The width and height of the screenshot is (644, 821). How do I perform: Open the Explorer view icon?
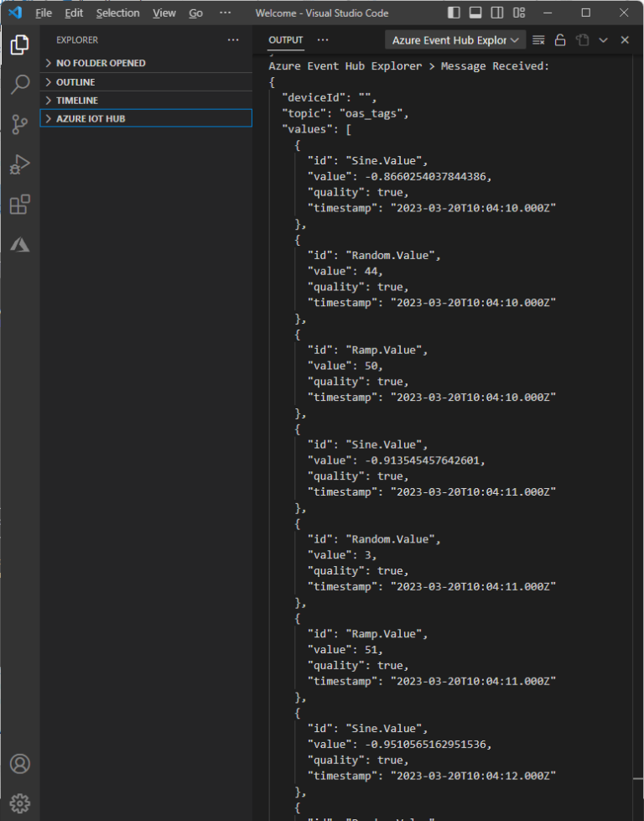(20, 44)
